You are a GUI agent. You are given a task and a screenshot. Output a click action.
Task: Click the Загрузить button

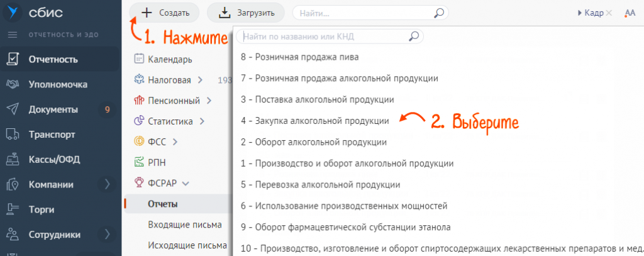246,13
